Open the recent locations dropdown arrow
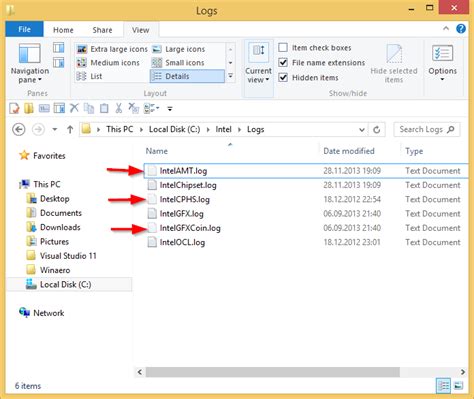Viewport: 474px width, 399px height. pyautogui.click(x=54, y=129)
